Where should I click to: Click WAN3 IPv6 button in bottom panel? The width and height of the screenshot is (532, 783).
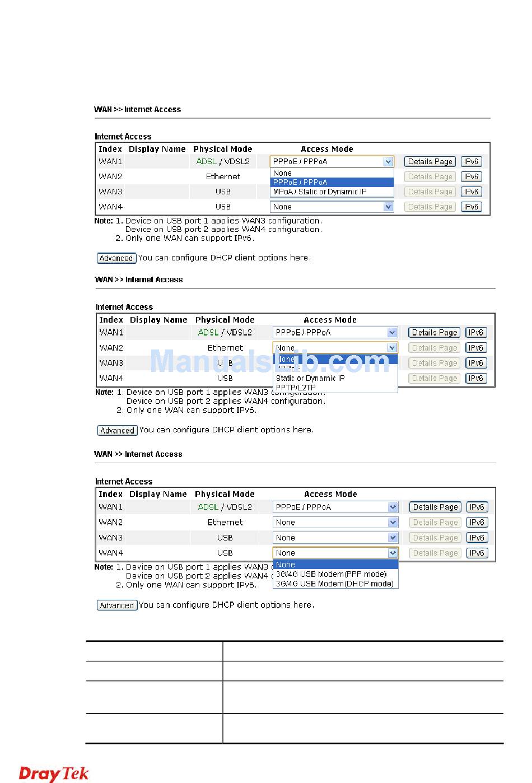[477, 538]
